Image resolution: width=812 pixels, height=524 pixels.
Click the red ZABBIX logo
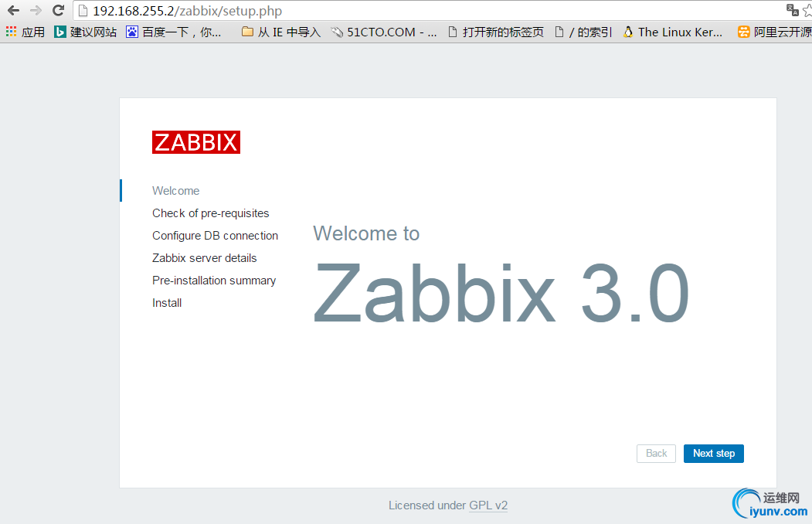196,142
